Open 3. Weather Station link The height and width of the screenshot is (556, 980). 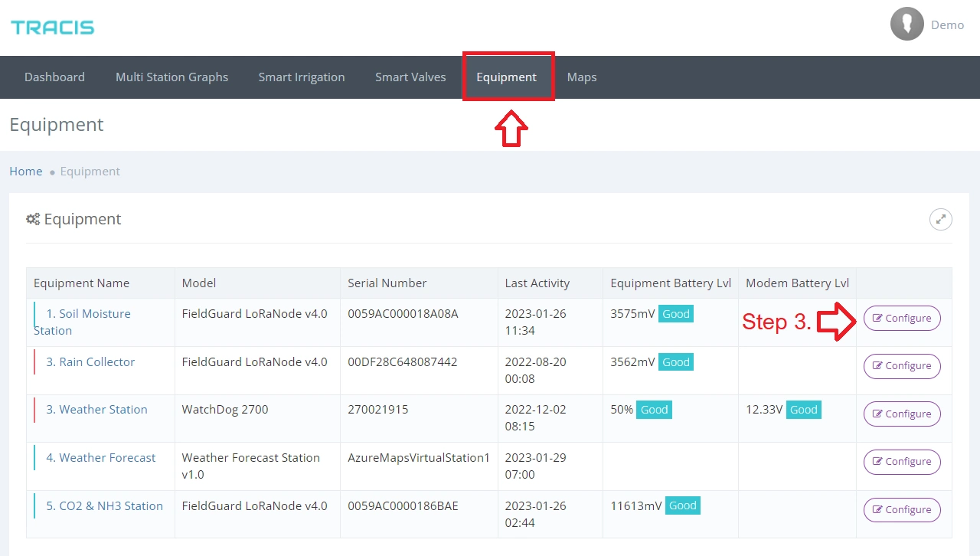pos(96,410)
